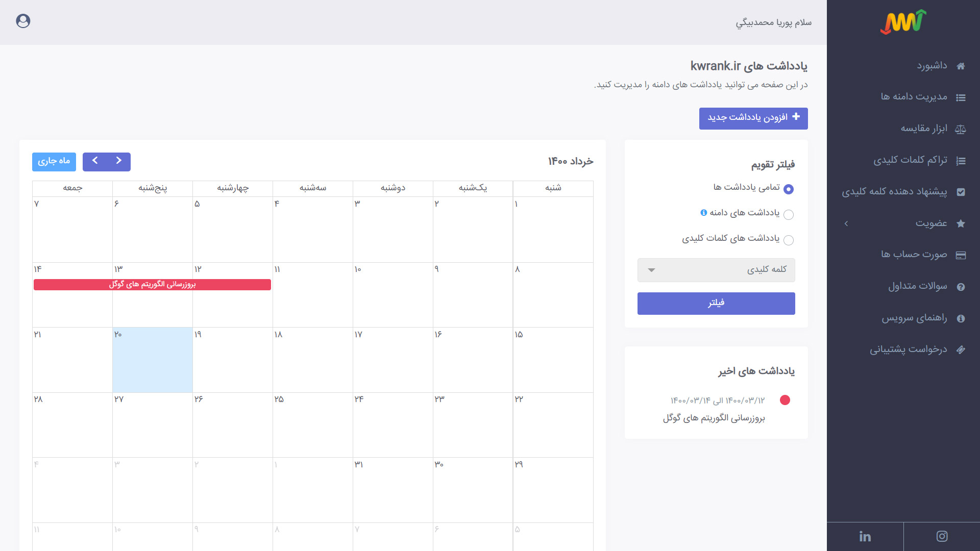Open the راهنمای سرویس menu item

[903, 318]
